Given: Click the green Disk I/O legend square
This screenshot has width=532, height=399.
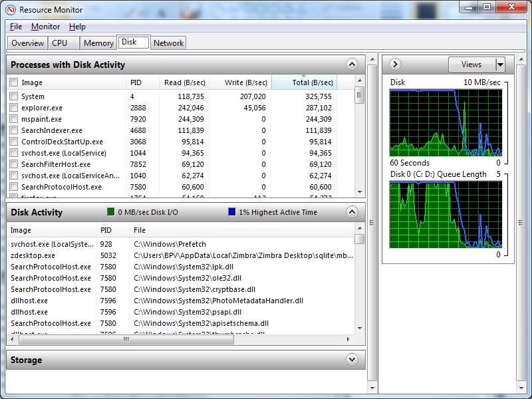Looking at the screenshot, I should coord(110,212).
